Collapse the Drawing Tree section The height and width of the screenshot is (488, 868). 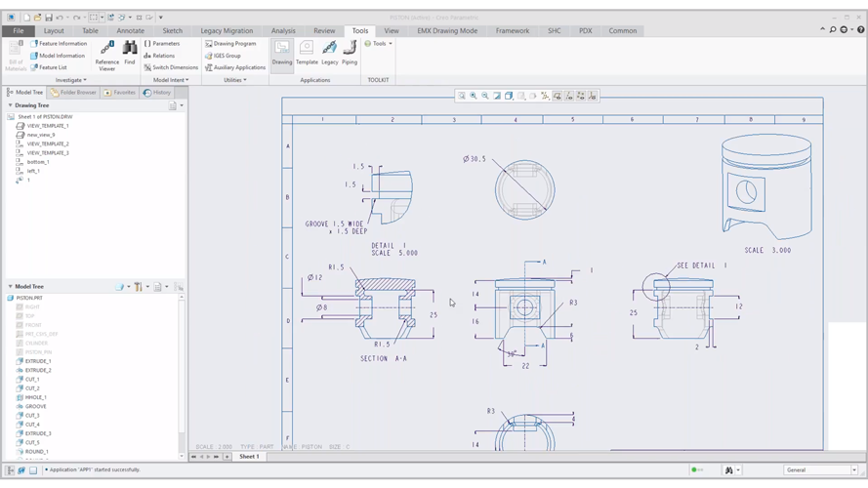[x=11, y=105]
